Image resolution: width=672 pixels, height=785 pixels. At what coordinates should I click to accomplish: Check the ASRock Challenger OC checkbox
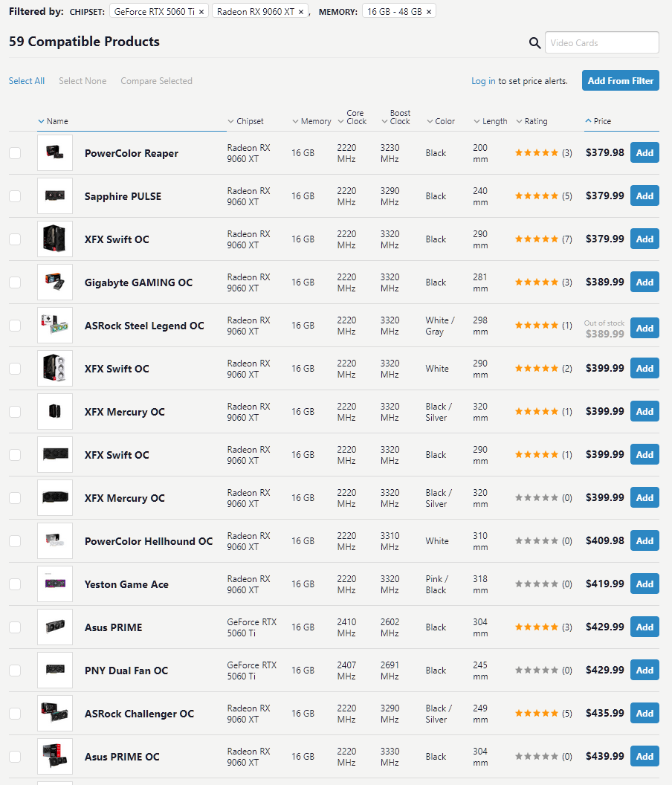click(15, 714)
